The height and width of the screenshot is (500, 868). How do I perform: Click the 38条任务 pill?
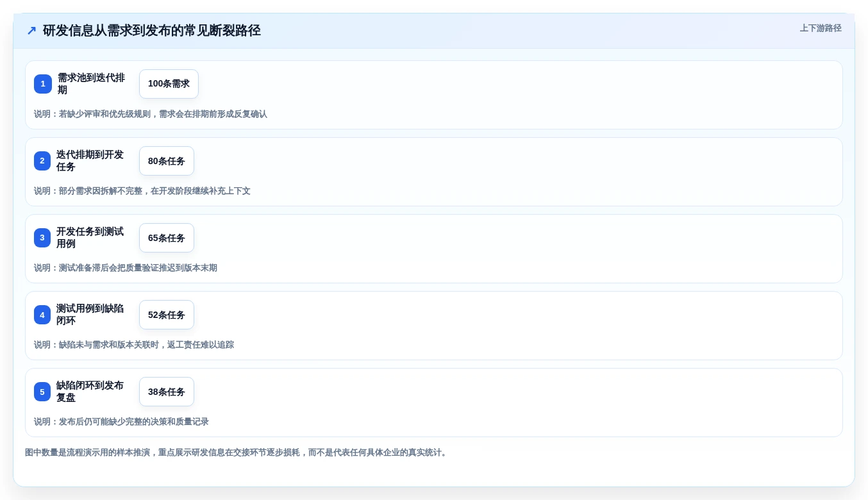[x=167, y=392]
